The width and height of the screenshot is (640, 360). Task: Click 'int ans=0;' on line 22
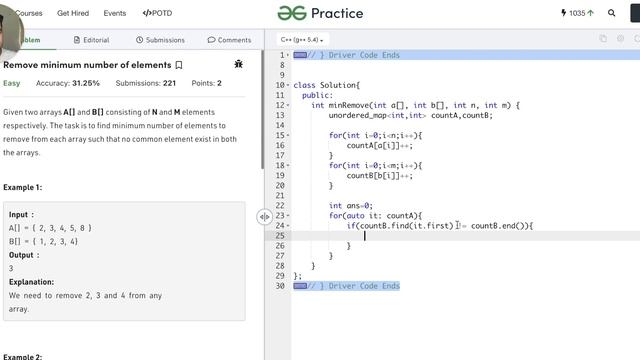(351, 206)
